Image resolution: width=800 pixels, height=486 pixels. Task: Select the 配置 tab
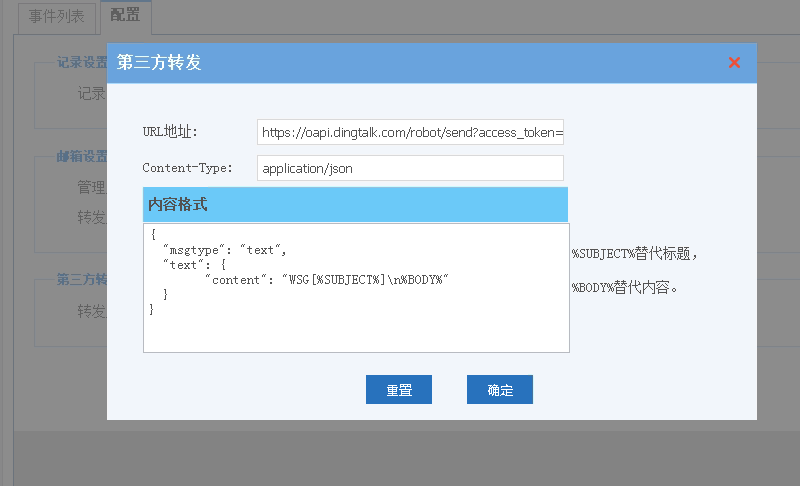[x=125, y=17]
